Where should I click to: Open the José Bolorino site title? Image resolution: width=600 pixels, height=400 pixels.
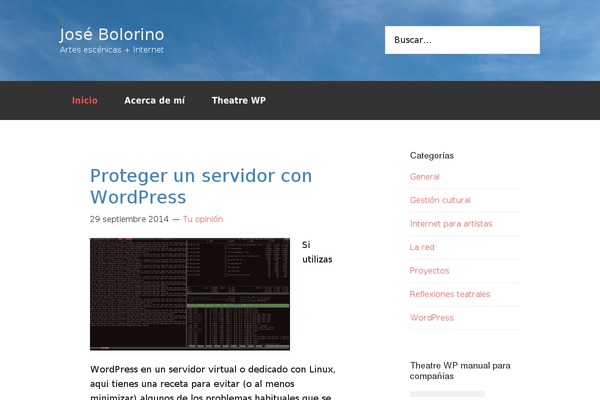click(x=112, y=34)
